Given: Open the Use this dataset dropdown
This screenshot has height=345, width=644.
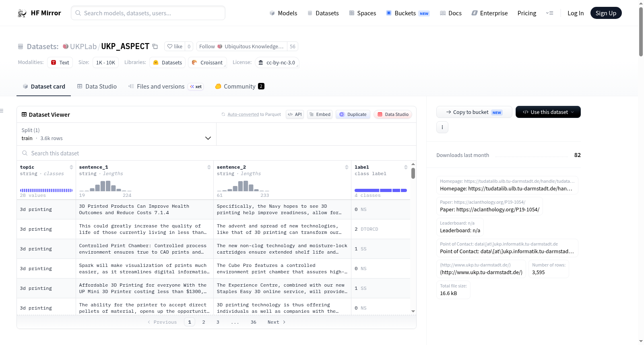Looking at the screenshot, I should click(548, 112).
